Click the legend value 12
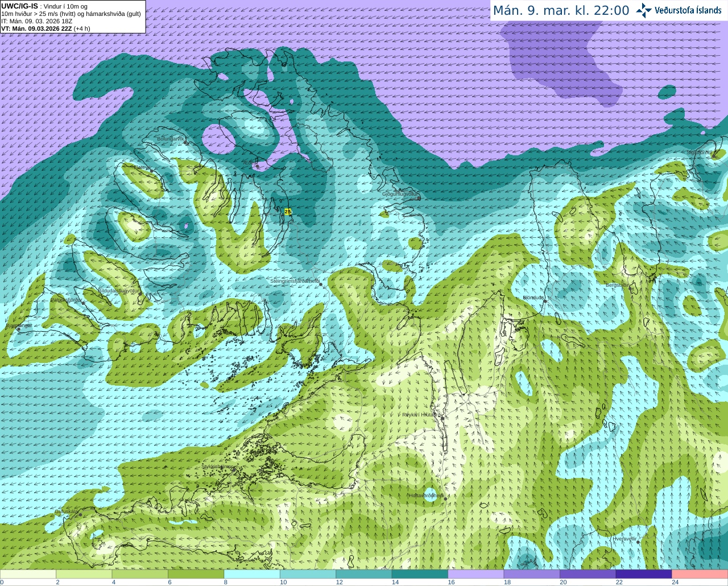 (x=339, y=582)
